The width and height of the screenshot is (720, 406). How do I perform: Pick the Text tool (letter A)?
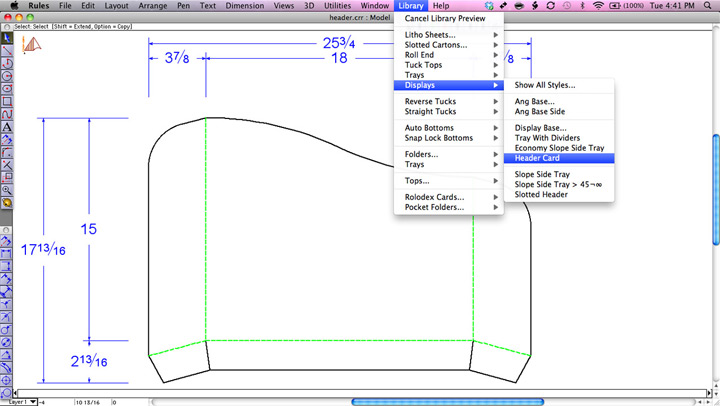(7, 127)
